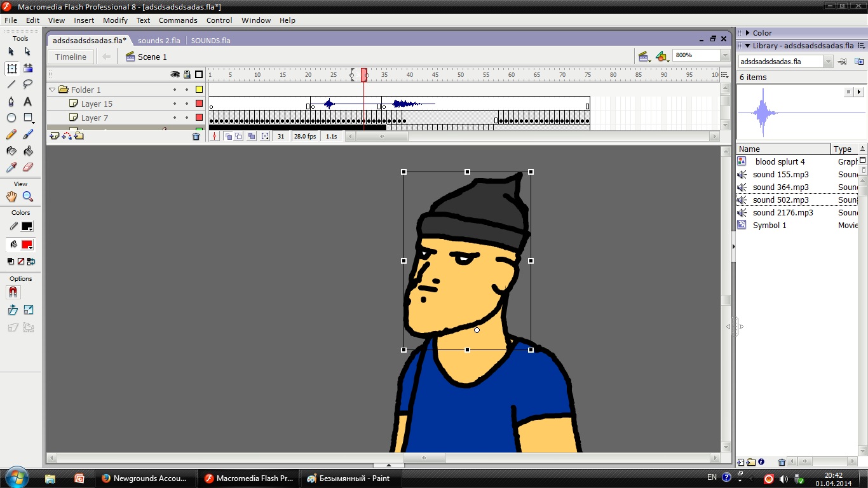868x488 pixels.
Task: Toggle Onion Skin Outlines in timeline
Action: [238, 136]
